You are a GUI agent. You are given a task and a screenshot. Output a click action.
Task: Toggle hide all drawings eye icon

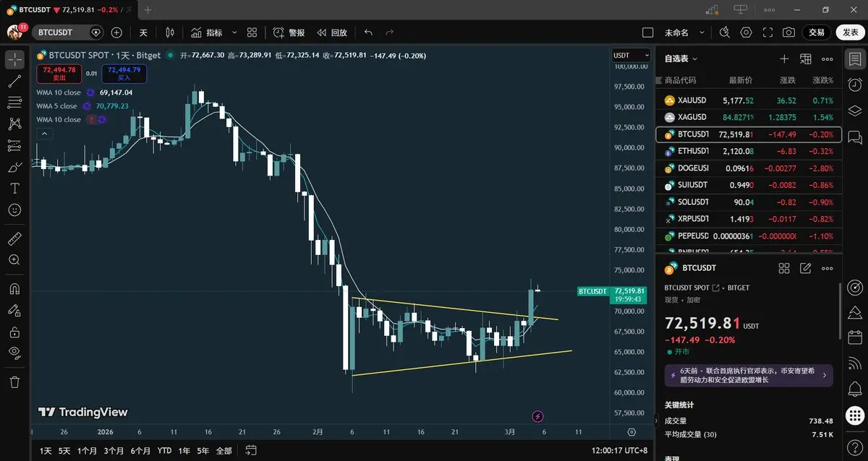click(x=14, y=353)
